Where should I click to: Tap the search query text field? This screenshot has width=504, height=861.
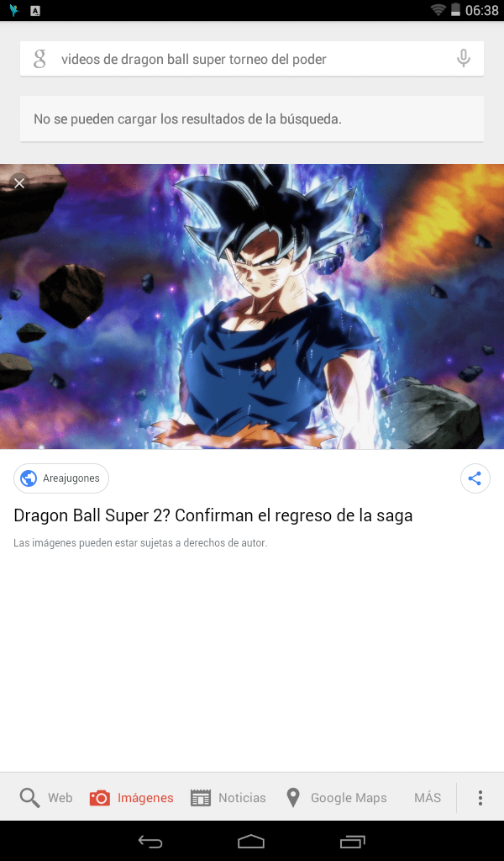(252, 58)
